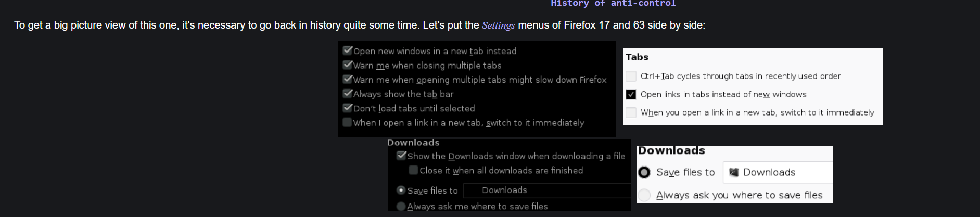
Task: Enable 'When I open a link' switch-immediately checkbox
Action: click(x=347, y=122)
